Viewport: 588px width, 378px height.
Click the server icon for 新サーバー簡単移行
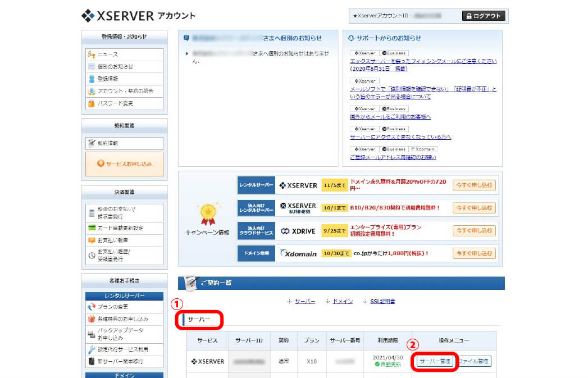click(x=92, y=362)
